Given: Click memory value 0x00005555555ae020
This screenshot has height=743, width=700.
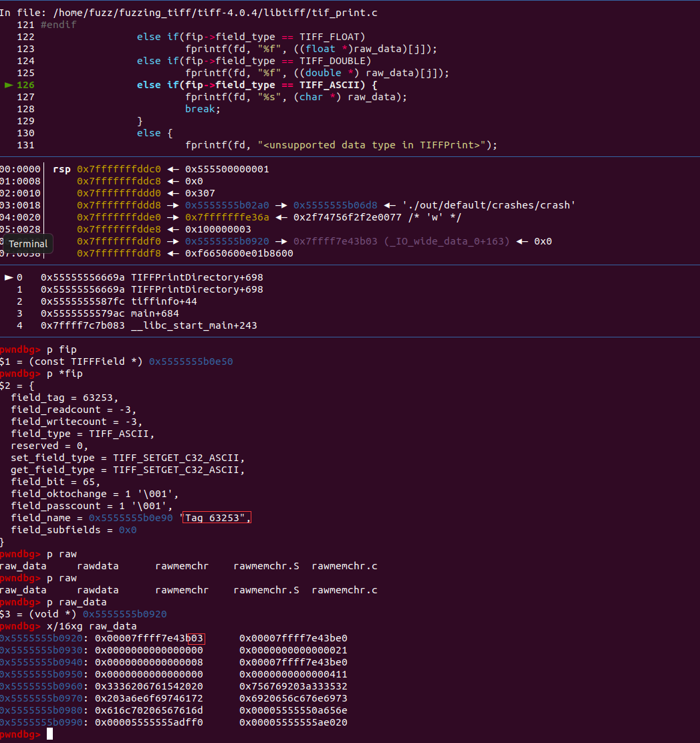Looking at the screenshot, I should 293,723.
